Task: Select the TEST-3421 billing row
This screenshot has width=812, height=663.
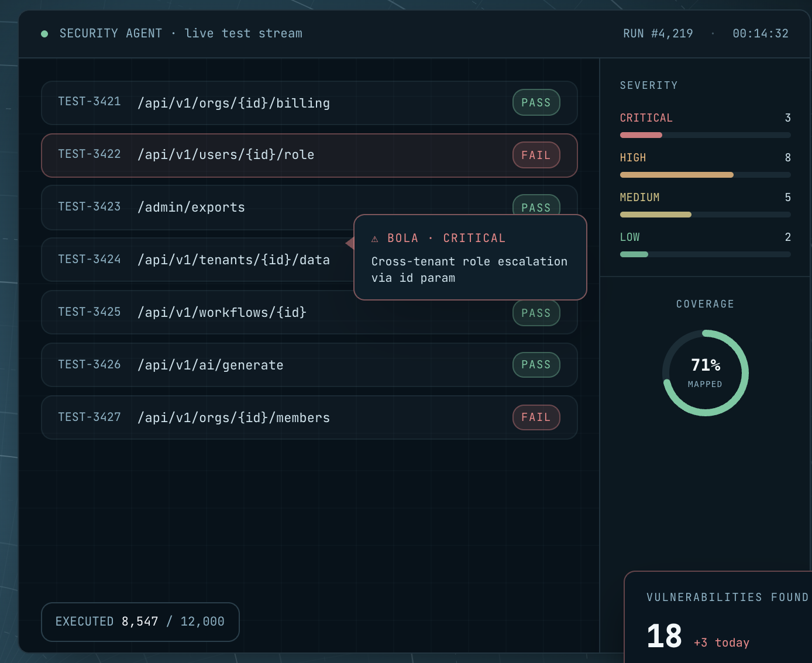Action: point(309,103)
